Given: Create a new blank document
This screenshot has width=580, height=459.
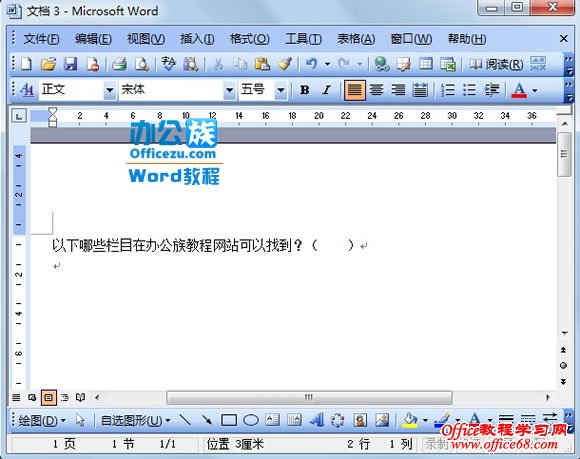Looking at the screenshot, I should tap(27, 64).
